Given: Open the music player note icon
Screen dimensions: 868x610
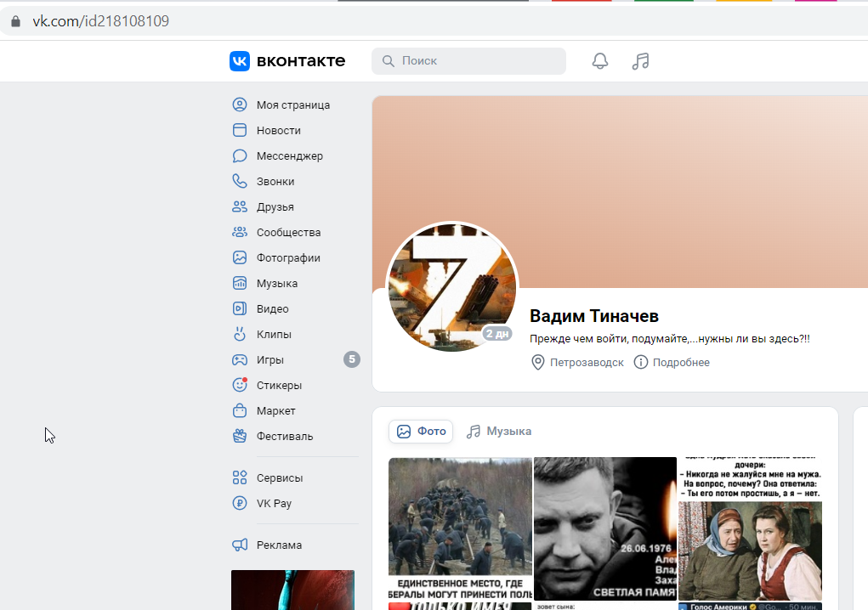Looking at the screenshot, I should point(640,61).
